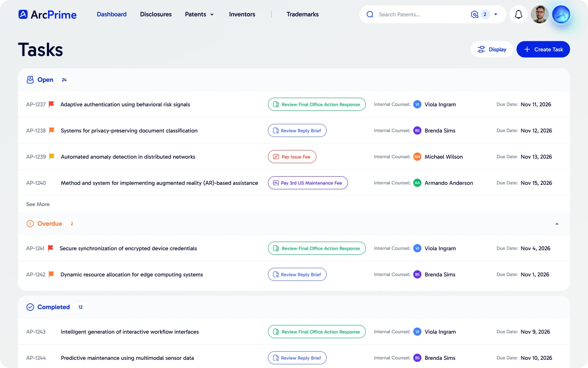Open task Systems for privacy-preserving document classification

(129, 130)
